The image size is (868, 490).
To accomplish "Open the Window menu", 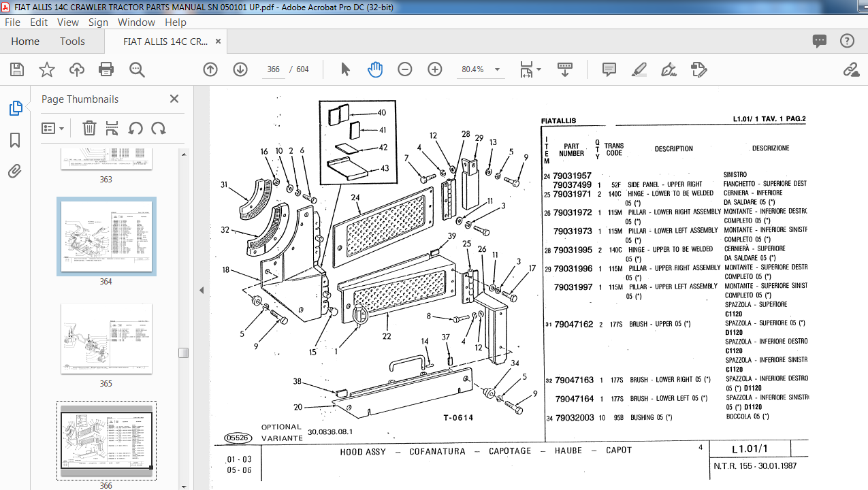I will (136, 22).
